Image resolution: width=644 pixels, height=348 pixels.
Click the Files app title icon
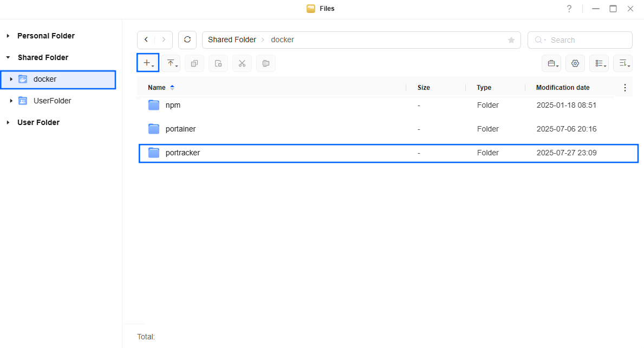click(311, 9)
